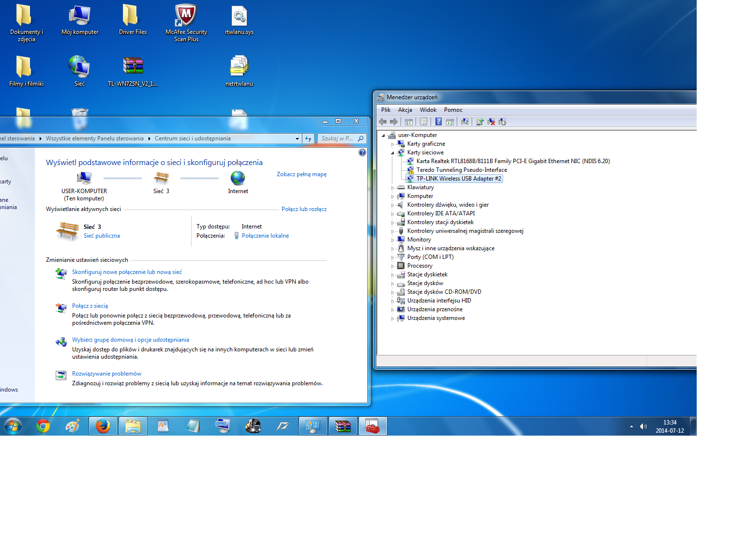This screenshot has width=747, height=560.
Task: Select the Device Manager toolbox taskbar button
Action: [373, 426]
